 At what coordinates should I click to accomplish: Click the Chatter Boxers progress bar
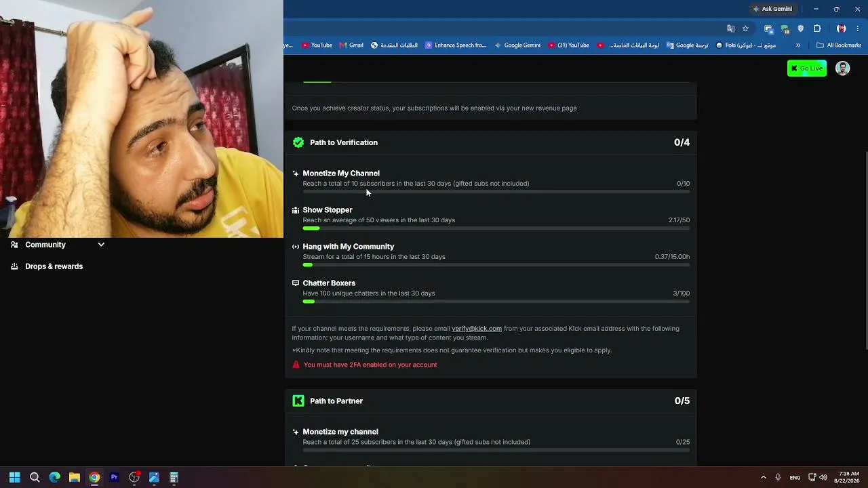click(x=496, y=302)
